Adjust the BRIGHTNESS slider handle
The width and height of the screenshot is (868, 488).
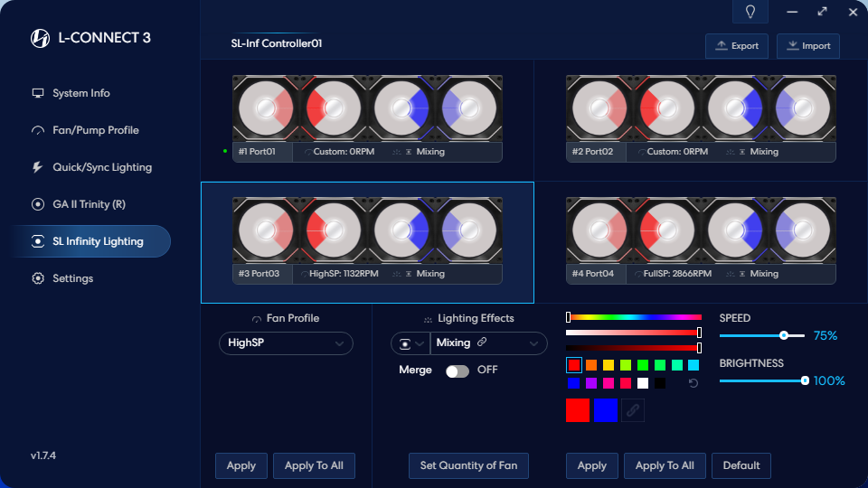coord(805,380)
